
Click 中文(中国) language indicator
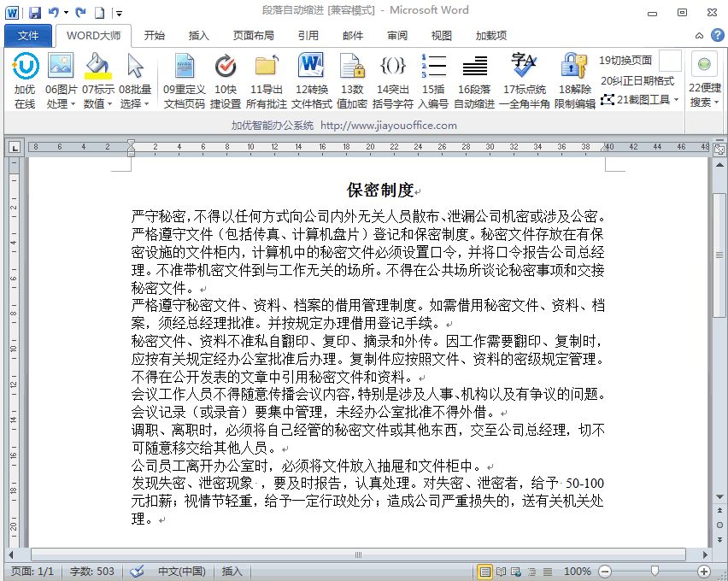181,572
